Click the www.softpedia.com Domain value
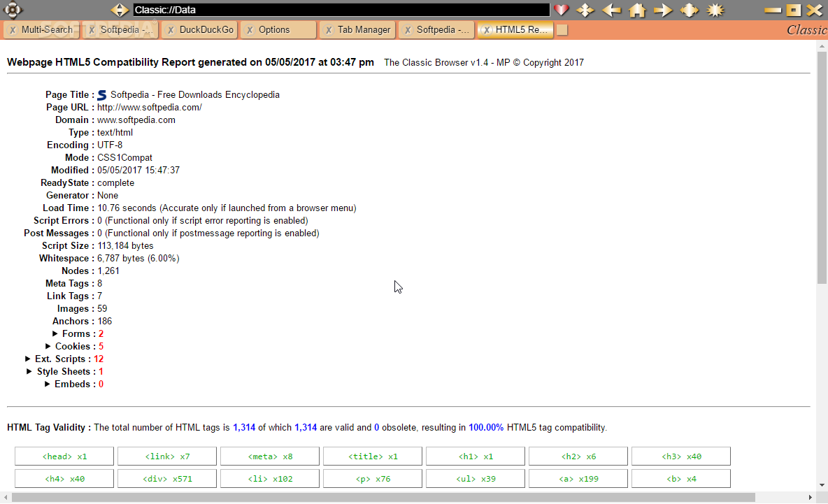This screenshot has height=504, width=828. pos(136,120)
